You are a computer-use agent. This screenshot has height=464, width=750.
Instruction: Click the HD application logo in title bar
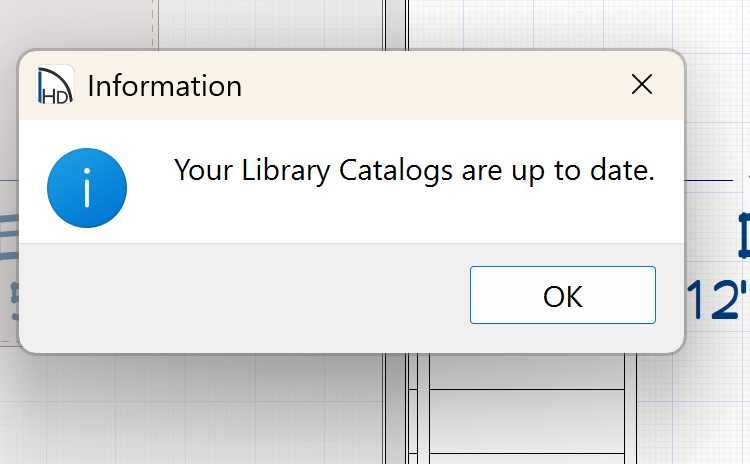click(x=56, y=85)
